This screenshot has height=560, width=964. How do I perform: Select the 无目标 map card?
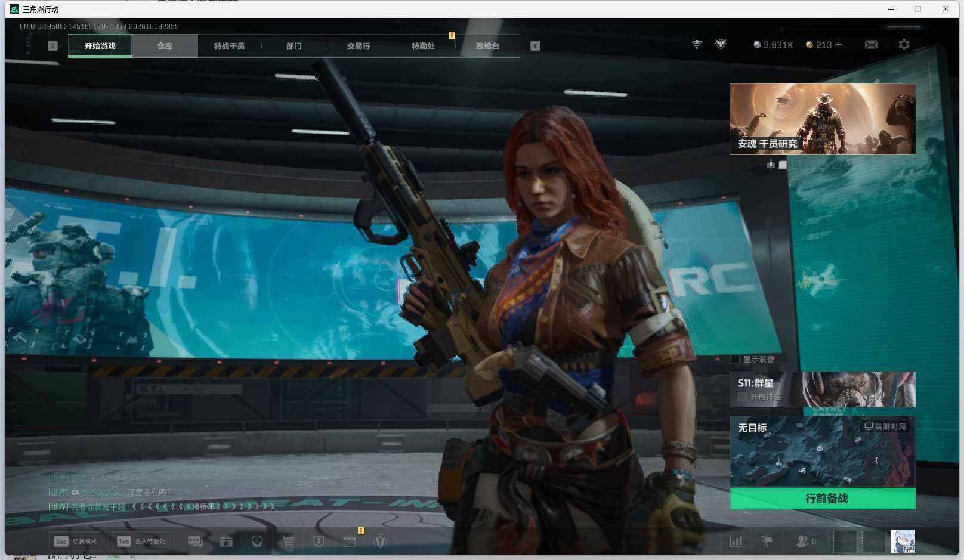823,451
